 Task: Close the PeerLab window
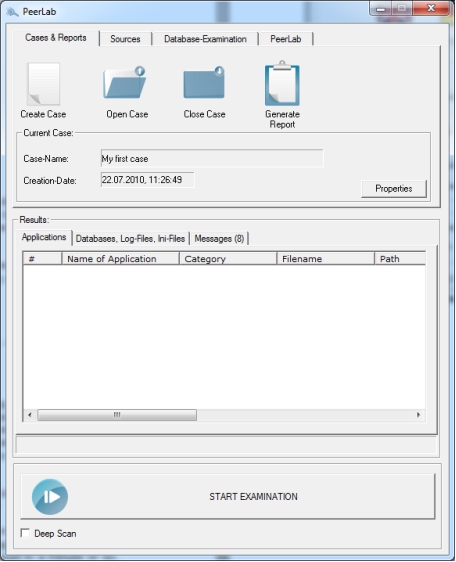click(431, 8)
